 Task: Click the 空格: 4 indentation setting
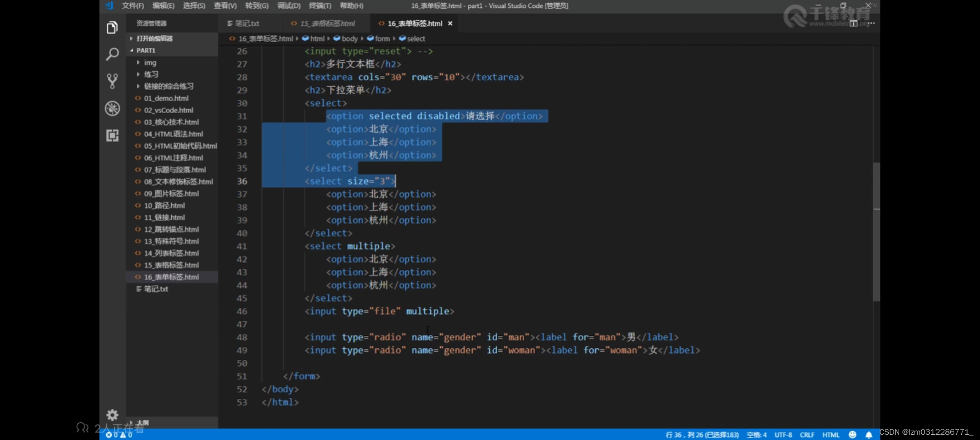(757, 435)
